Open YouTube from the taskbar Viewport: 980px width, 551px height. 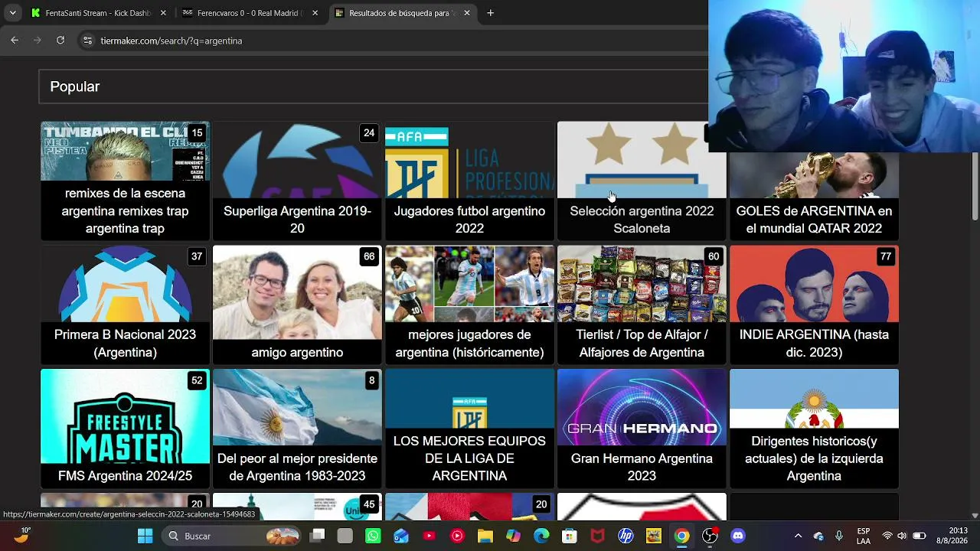pos(429,536)
